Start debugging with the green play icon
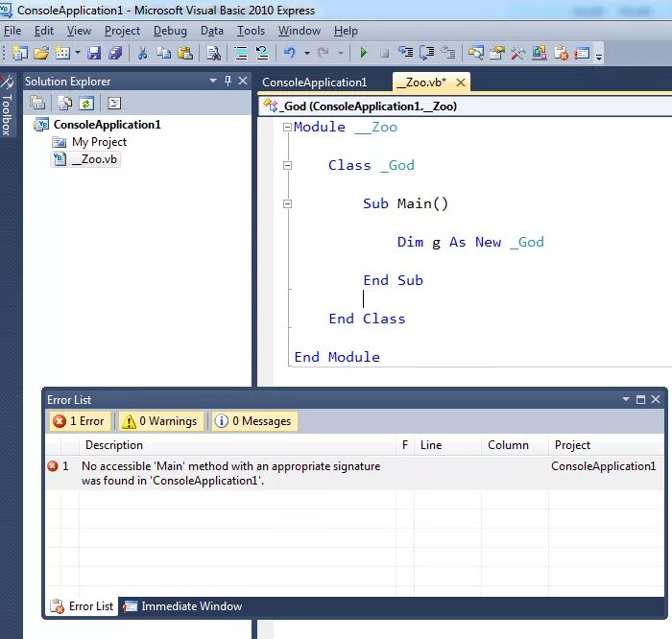Screen dimensions: 672x639 [x=364, y=53]
